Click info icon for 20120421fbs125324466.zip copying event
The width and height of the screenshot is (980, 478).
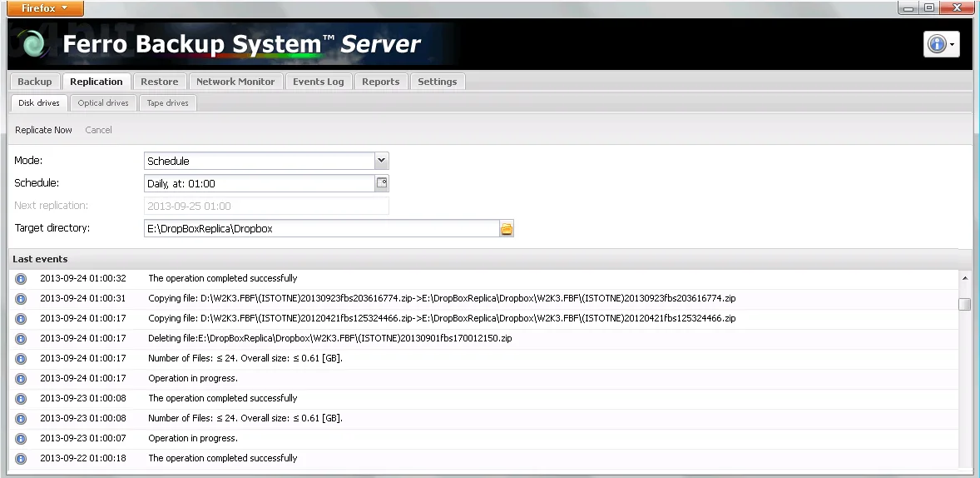pos(21,318)
